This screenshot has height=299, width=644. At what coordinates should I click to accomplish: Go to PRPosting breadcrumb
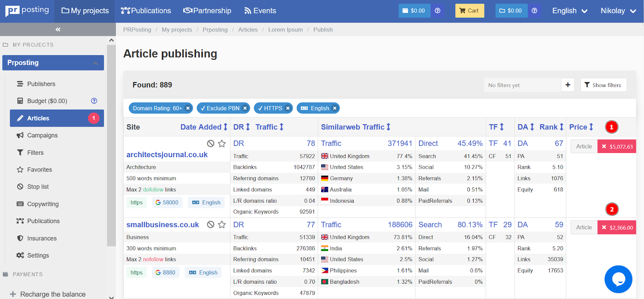point(137,30)
